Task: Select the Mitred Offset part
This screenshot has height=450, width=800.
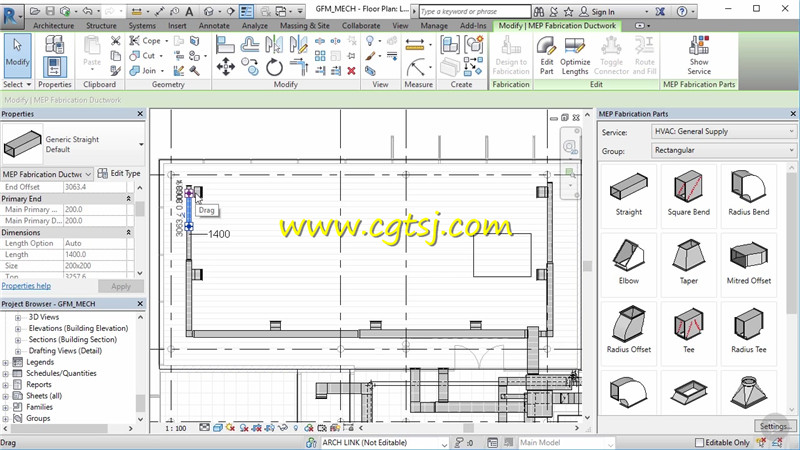Action: coord(748,263)
